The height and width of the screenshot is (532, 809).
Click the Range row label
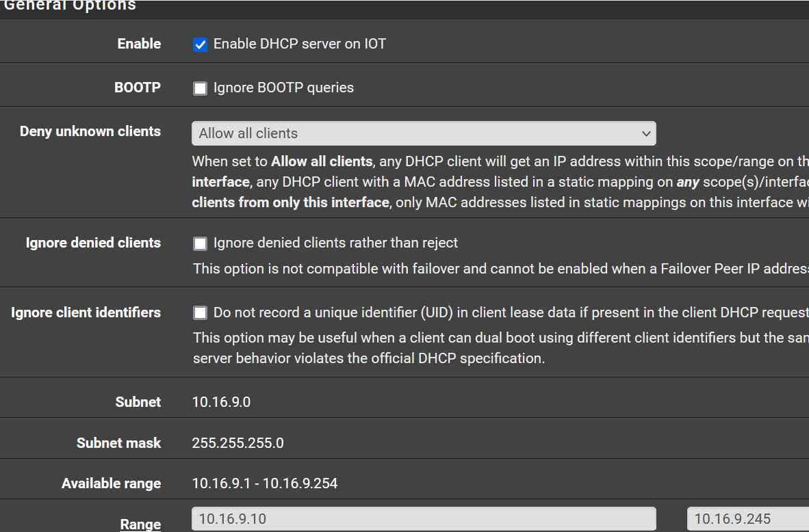click(x=140, y=524)
